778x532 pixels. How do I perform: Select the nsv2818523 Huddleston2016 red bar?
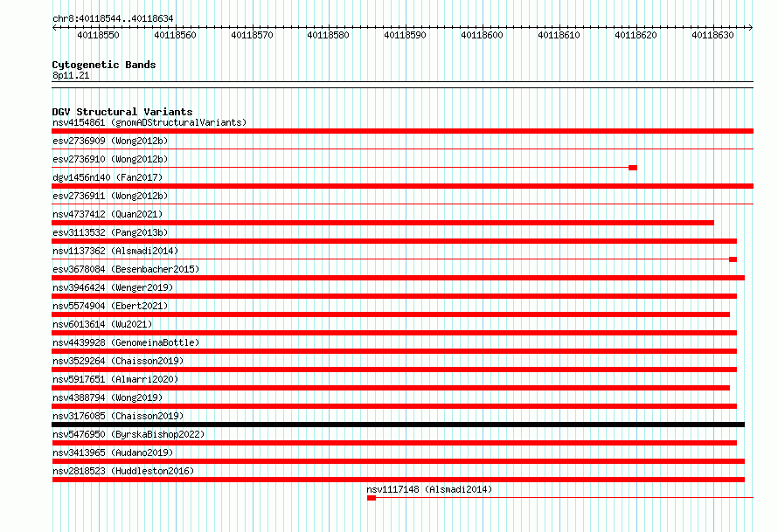tap(398, 480)
